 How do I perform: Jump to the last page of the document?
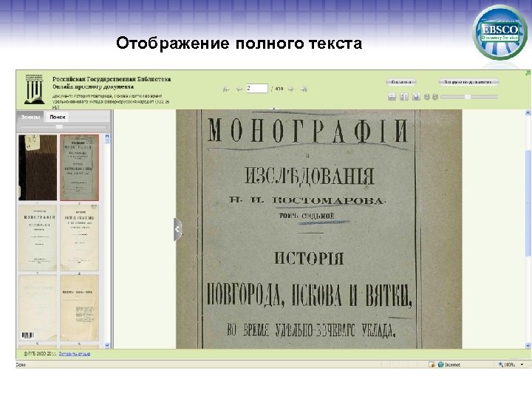click(x=304, y=89)
